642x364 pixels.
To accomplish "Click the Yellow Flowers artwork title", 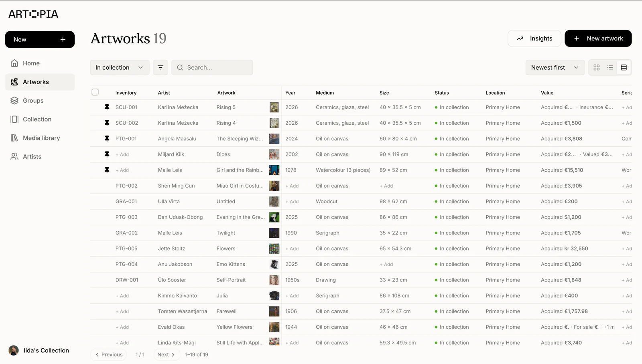I will (x=234, y=327).
